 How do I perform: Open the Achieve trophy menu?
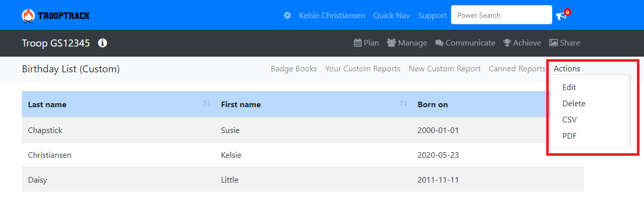click(522, 43)
